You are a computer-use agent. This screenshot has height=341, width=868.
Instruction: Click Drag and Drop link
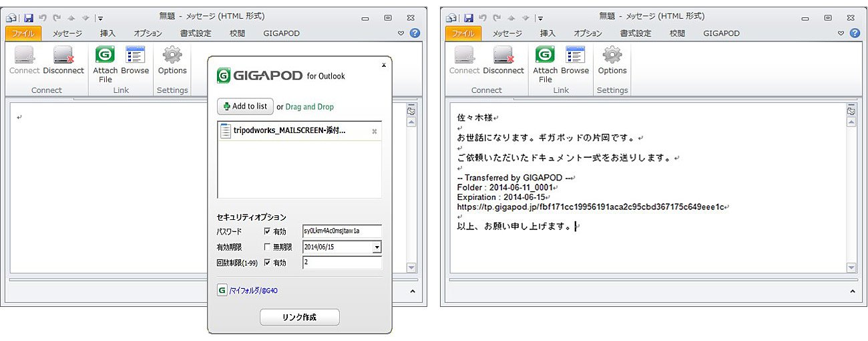(310, 107)
